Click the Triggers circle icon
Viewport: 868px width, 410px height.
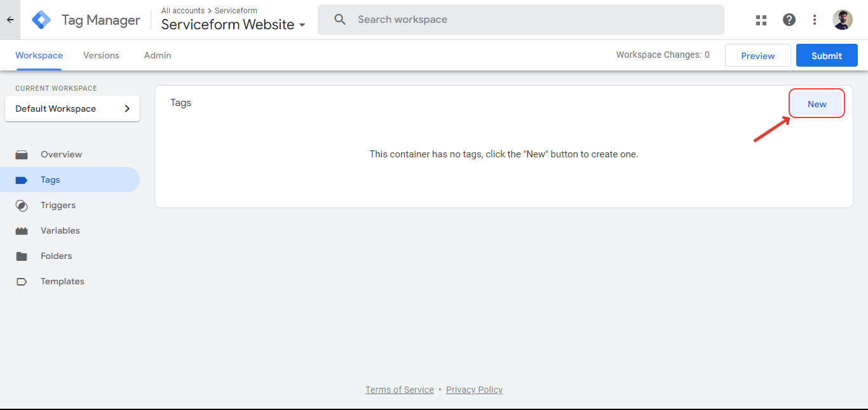(22, 205)
